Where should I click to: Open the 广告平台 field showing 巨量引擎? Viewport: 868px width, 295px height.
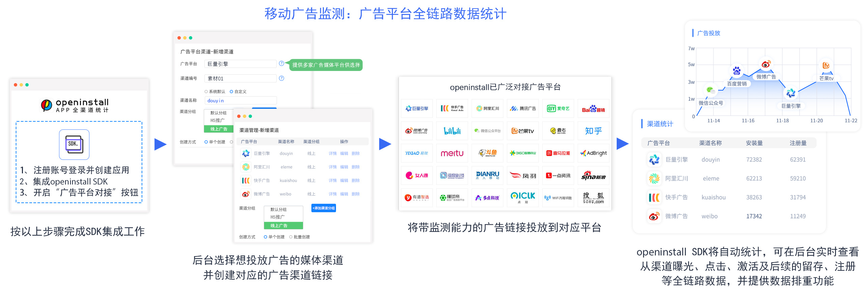coord(241,64)
